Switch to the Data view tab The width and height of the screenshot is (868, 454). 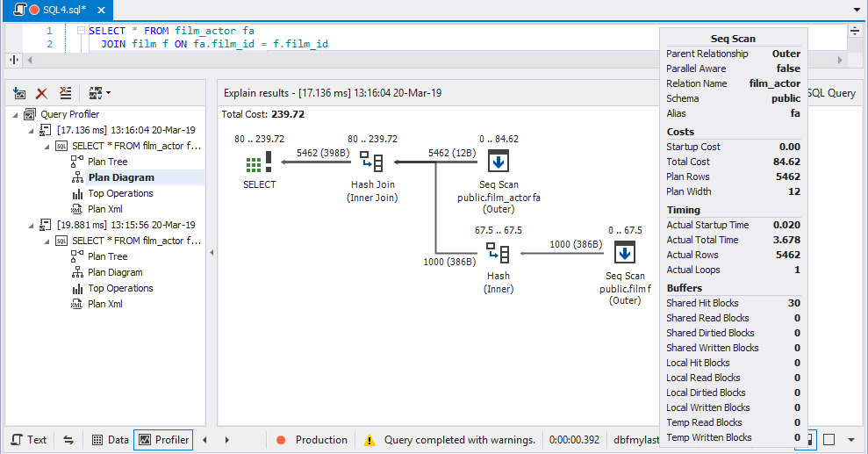pos(110,440)
